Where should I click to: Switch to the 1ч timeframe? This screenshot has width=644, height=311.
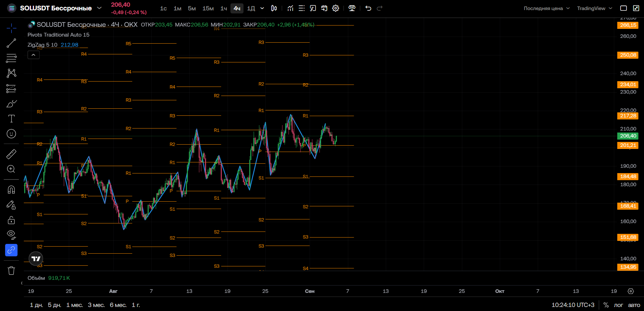[224, 8]
